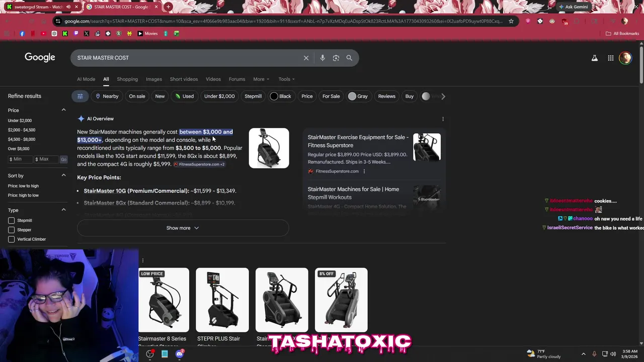
Task: Open the More search categories dropdown
Action: [261, 79]
